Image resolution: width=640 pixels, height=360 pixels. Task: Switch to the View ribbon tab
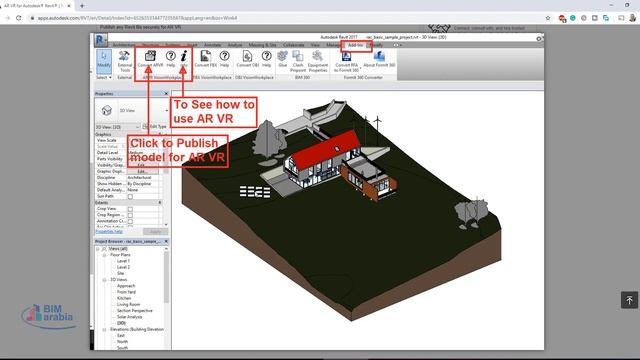click(x=315, y=45)
